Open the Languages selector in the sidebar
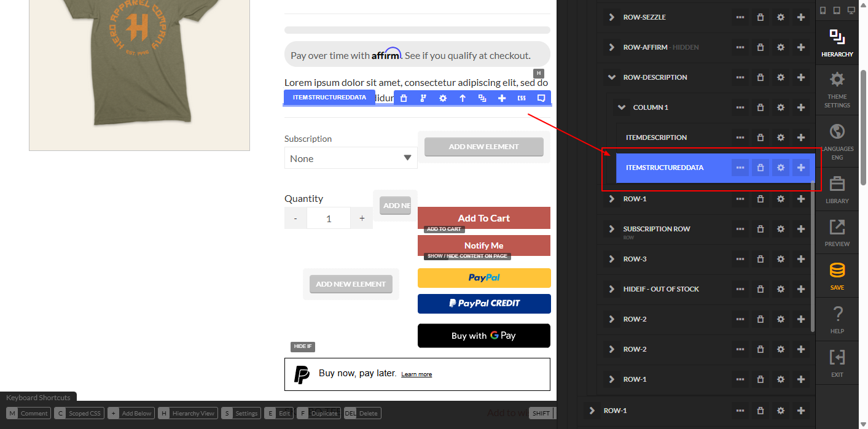The height and width of the screenshot is (429, 868). click(837, 141)
